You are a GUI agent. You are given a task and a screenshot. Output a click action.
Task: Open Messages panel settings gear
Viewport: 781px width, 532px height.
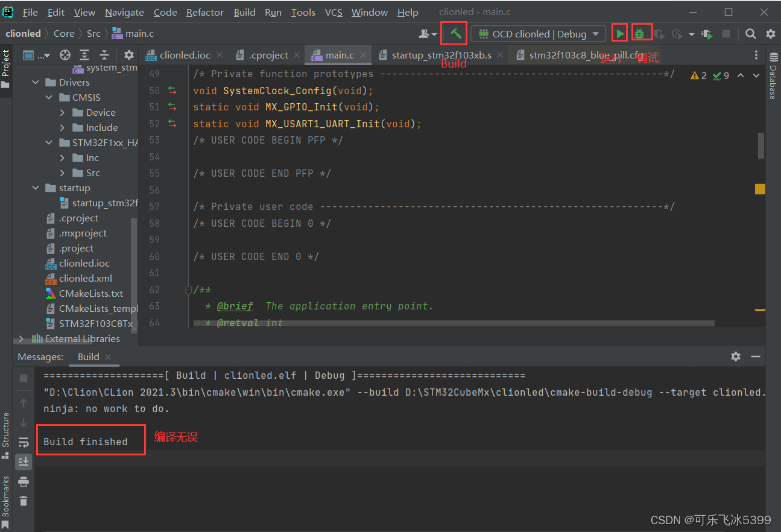pos(735,356)
